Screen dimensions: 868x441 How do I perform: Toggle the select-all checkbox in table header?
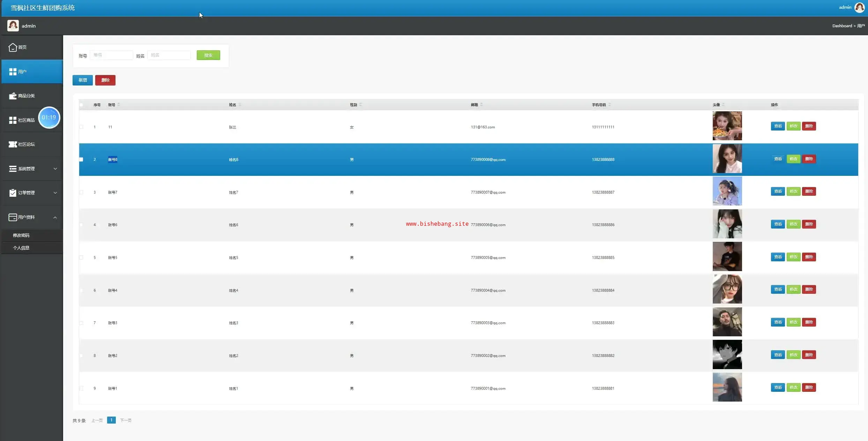pyautogui.click(x=81, y=105)
